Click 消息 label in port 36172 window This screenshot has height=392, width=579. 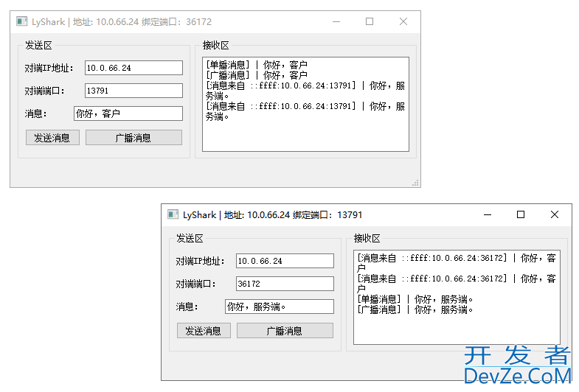(x=36, y=113)
